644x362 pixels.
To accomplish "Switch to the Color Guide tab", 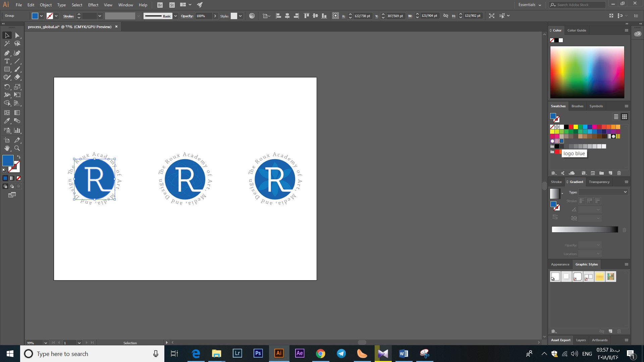I will click(x=577, y=31).
